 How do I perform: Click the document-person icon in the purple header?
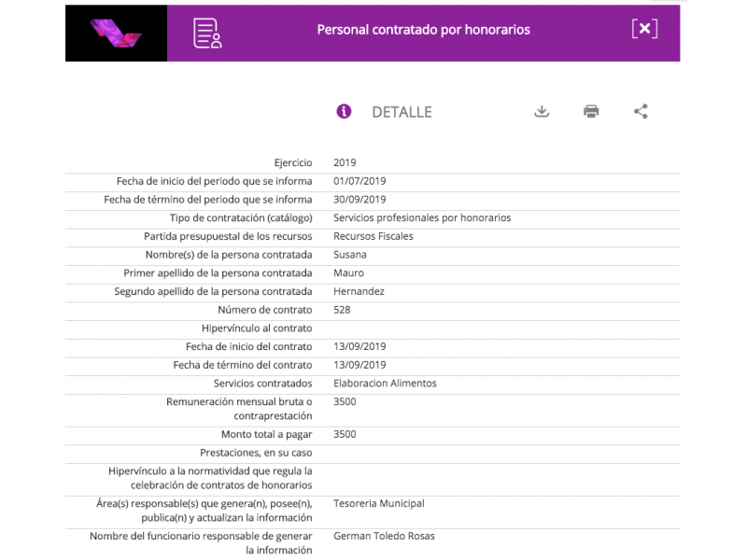pos(207,33)
